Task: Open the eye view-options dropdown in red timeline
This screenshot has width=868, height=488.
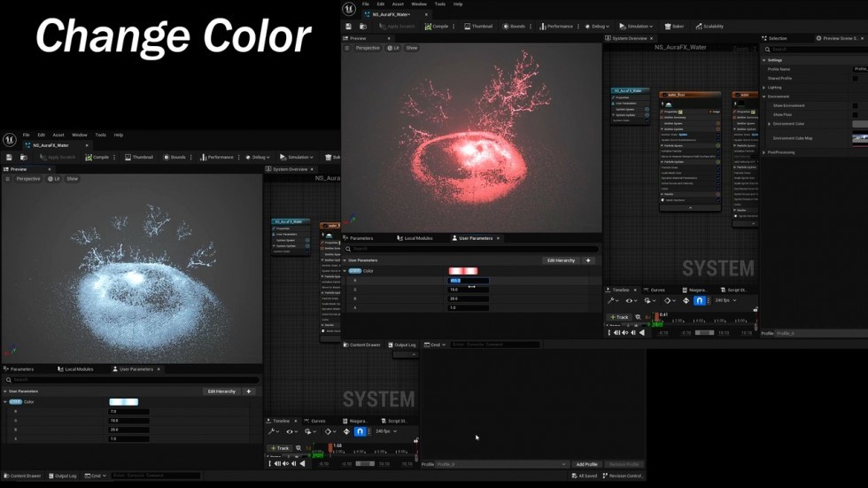Action: click(x=631, y=300)
